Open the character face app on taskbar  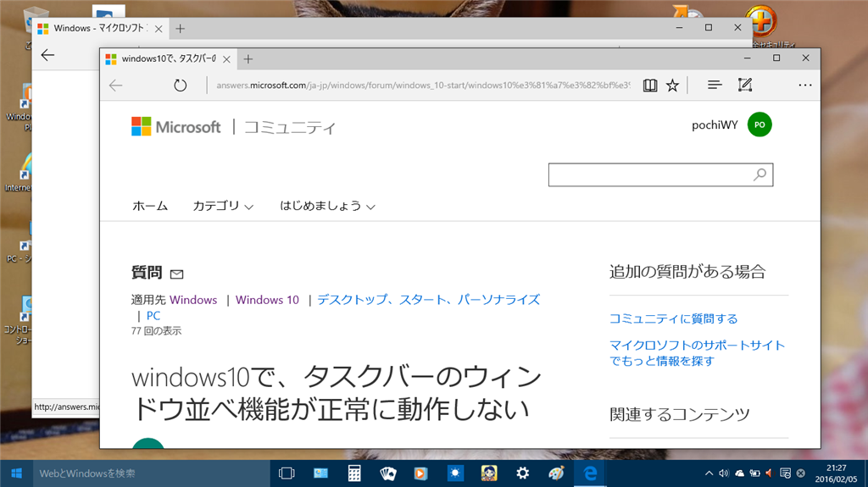pos(489,473)
